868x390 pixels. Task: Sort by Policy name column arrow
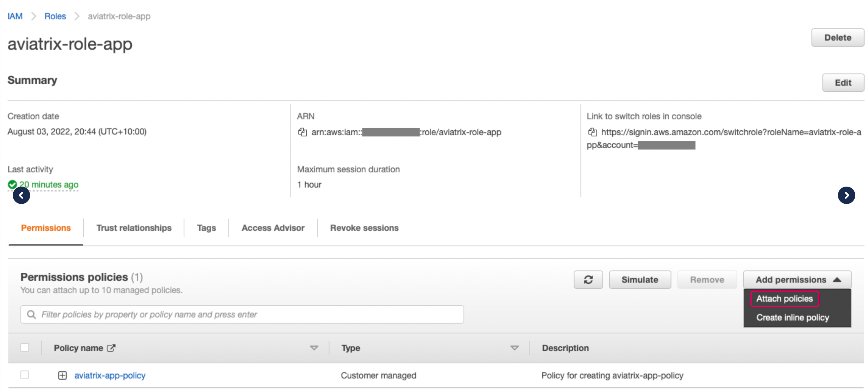click(x=313, y=348)
